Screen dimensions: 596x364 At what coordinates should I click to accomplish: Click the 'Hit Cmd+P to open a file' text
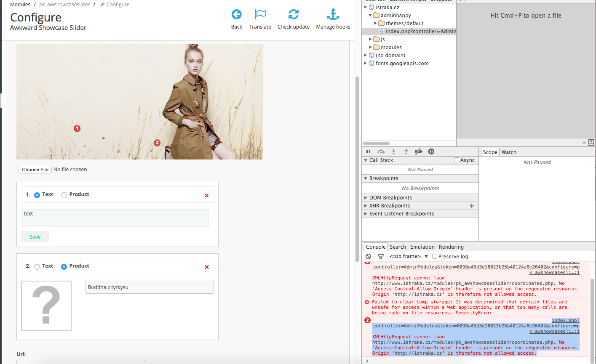pyautogui.click(x=526, y=15)
